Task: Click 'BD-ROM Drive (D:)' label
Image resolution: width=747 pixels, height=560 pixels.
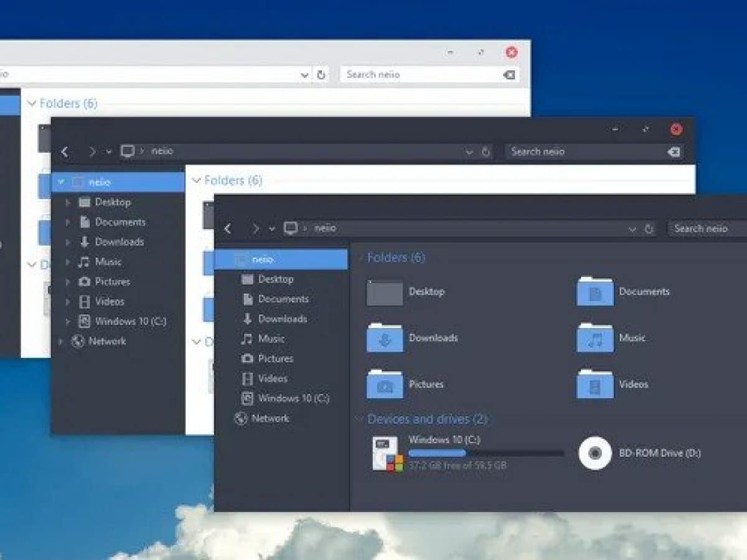Action: point(660,454)
